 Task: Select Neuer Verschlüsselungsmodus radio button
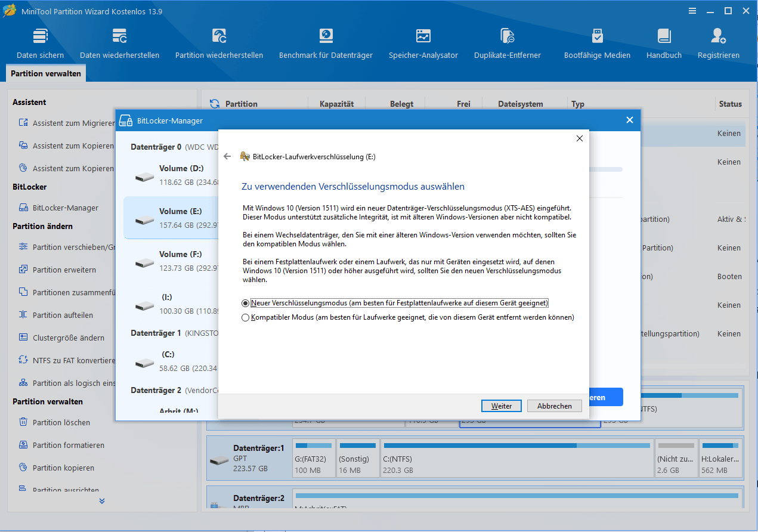click(x=245, y=303)
